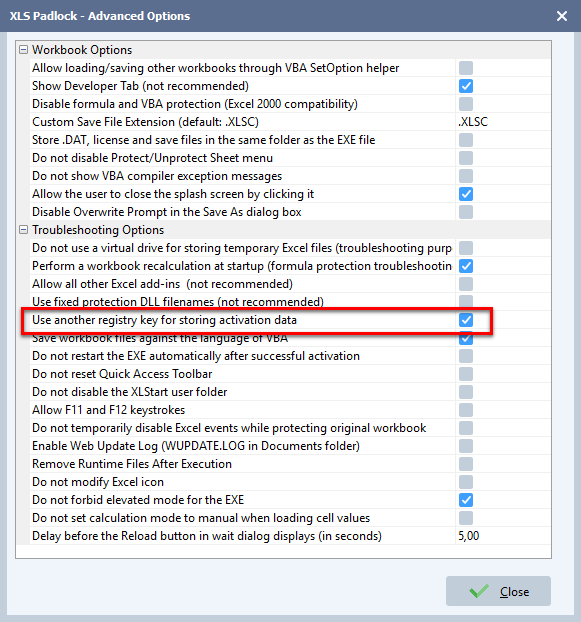Uncheck Show Developer Tab option
This screenshot has width=581, height=622.
coord(466,86)
